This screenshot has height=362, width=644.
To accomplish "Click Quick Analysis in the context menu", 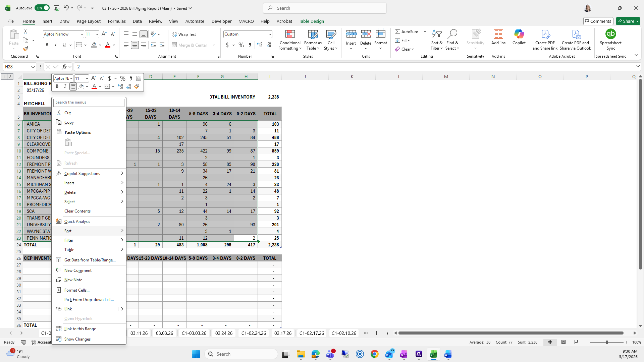I will [x=77, y=222].
